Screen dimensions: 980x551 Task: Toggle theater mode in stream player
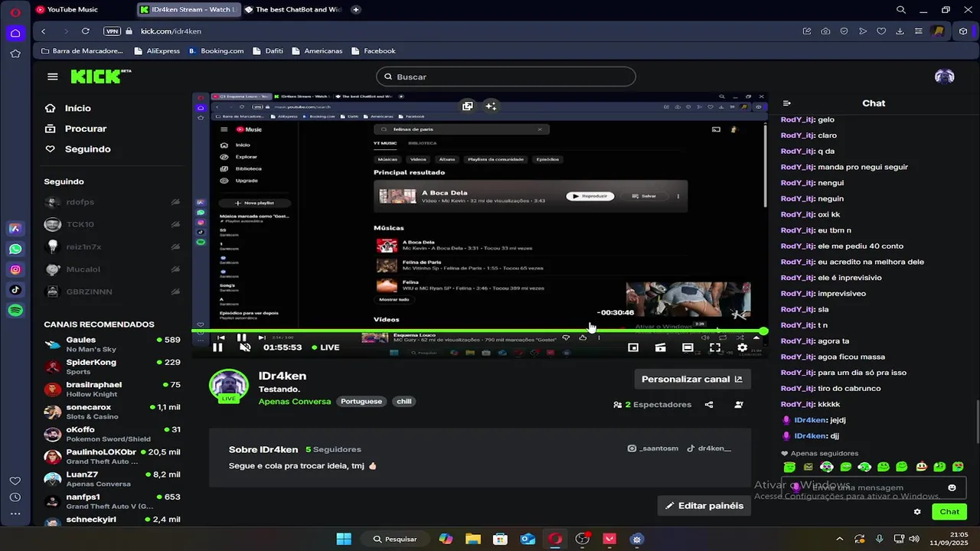pos(688,347)
